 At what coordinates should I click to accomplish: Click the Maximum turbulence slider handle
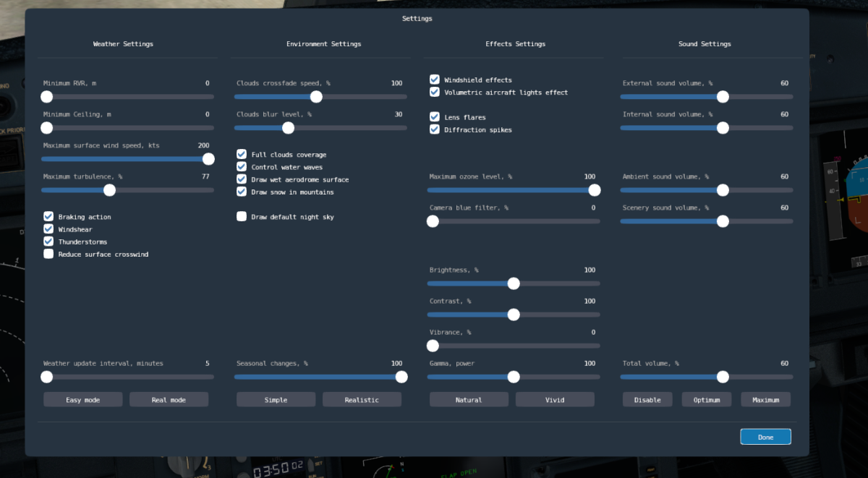(x=109, y=190)
